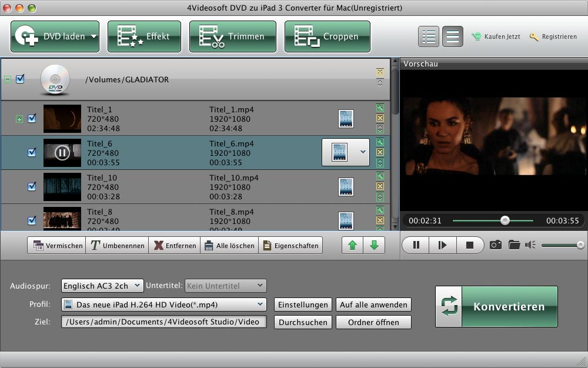
Task: Step to next frame in preview
Action: pos(443,245)
